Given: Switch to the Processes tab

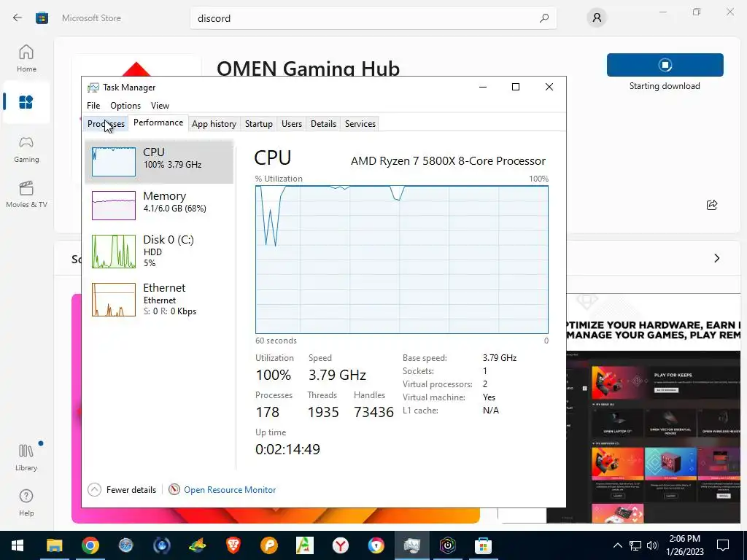Looking at the screenshot, I should coord(106,124).
